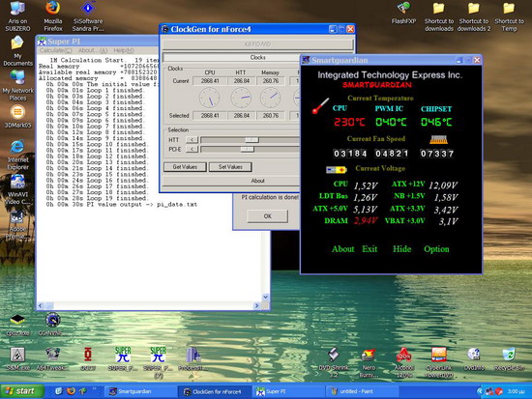Click Super PI horizontal scrollbar left arrow
Image resolution: width=532 pixels, height=399 pixels.
point(41,306)
